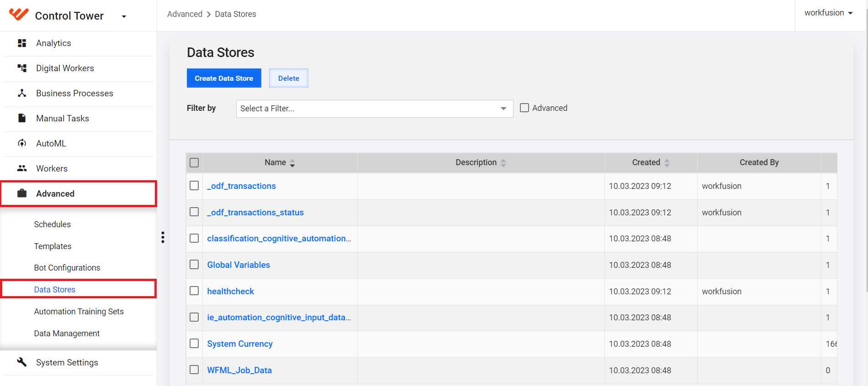
Task: Click the Workers people icon
Action: pyautogui.click(x=21, y=168)
